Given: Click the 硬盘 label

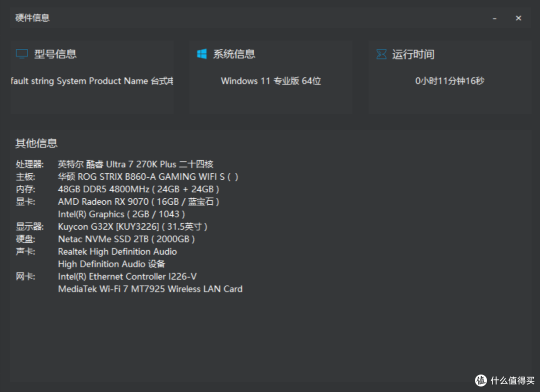Looking at the screenshot, I should [x=25, y=239].
